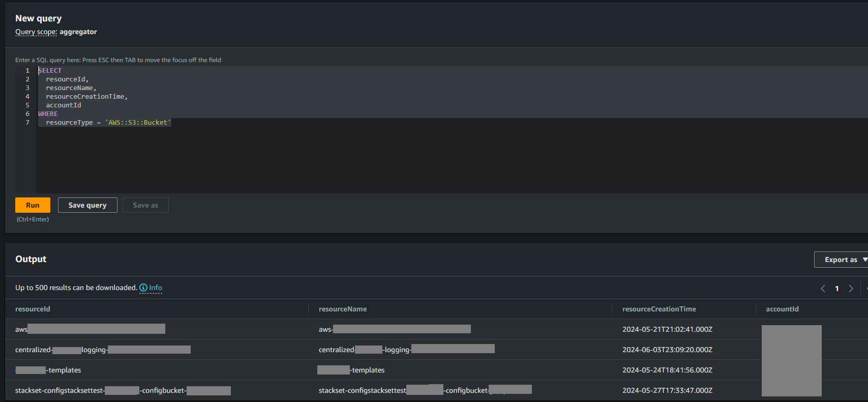
Task: Select page 1 in pagination
Action: tap(837, 289)
